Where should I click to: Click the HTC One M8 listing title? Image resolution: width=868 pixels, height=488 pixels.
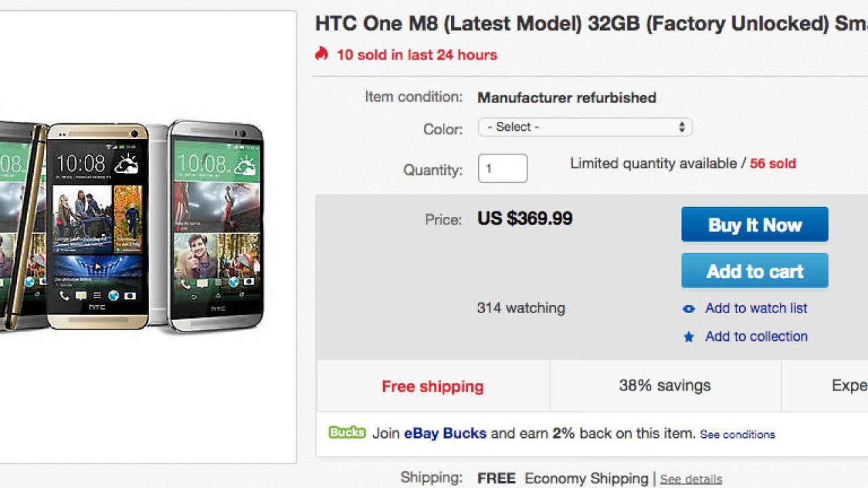(590, 24)
